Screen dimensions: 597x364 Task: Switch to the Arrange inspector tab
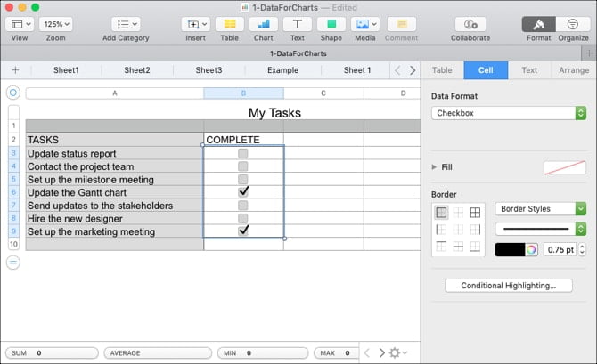click(x=573, y=70)
